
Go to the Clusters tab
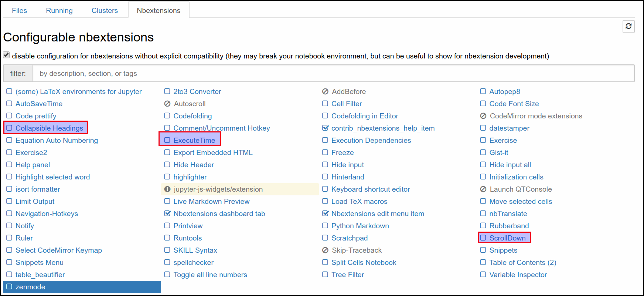click(x=105, y=10)
